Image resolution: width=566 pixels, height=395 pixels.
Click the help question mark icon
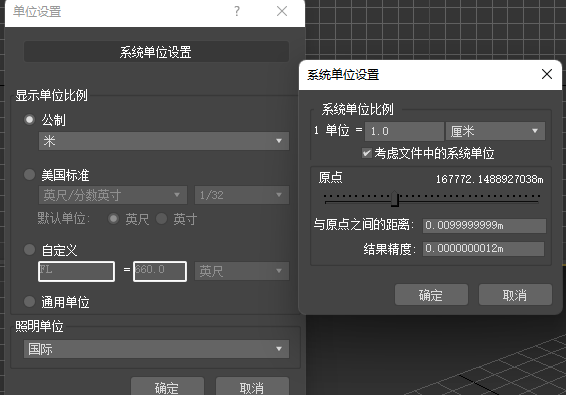point(237,11)
